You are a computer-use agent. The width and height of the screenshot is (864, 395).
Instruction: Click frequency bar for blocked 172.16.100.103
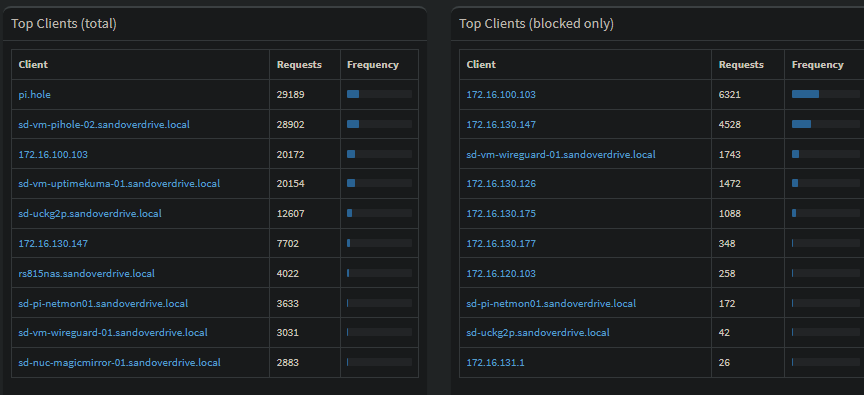825,94
